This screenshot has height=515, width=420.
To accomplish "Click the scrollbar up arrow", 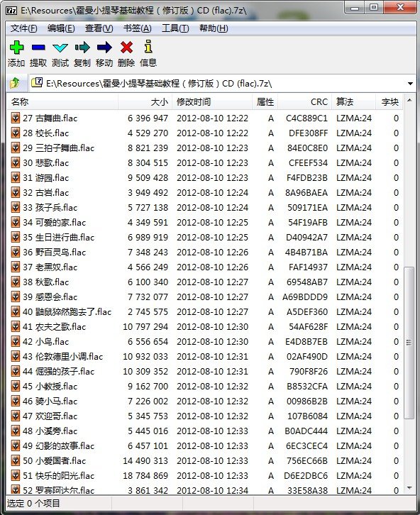I will [x=409, y=100].
